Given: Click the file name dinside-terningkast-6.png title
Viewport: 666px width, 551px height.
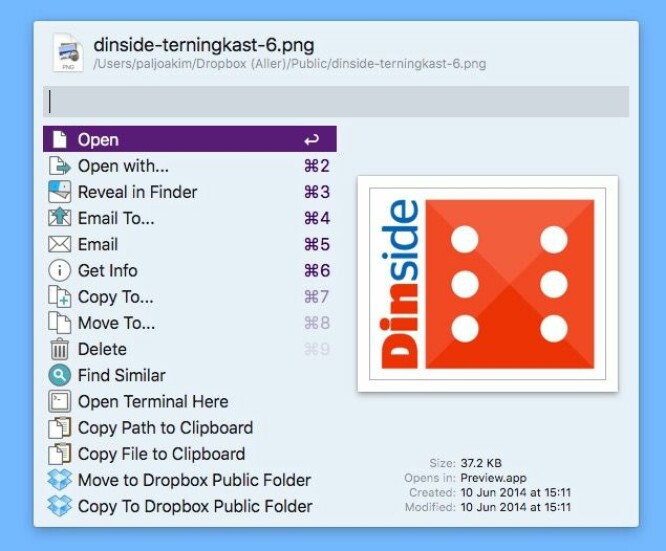Looking at the screenshot, I should [x=204, y=45].
